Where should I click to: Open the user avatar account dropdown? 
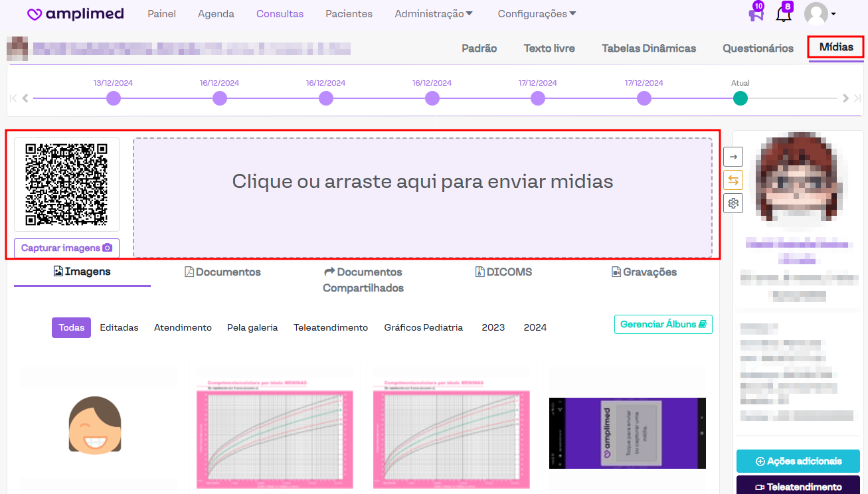820,14
